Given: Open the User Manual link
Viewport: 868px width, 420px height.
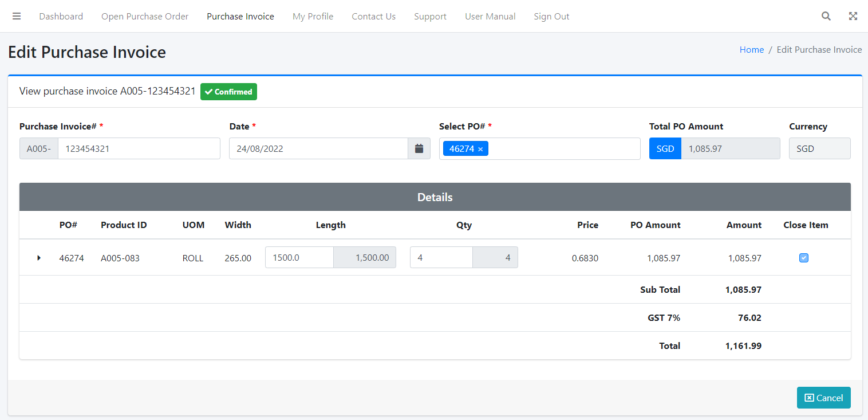Looking at the screenshot, I should [490, 17].
